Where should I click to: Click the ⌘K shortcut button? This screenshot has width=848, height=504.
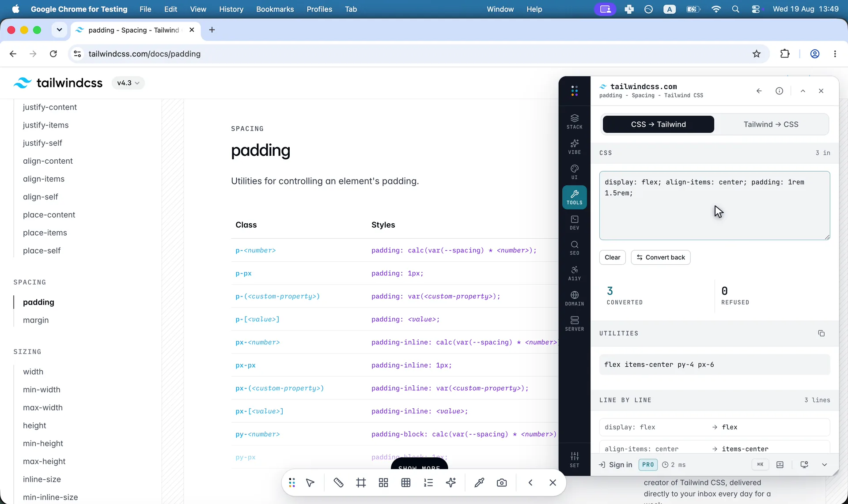[x=760, y=465]
